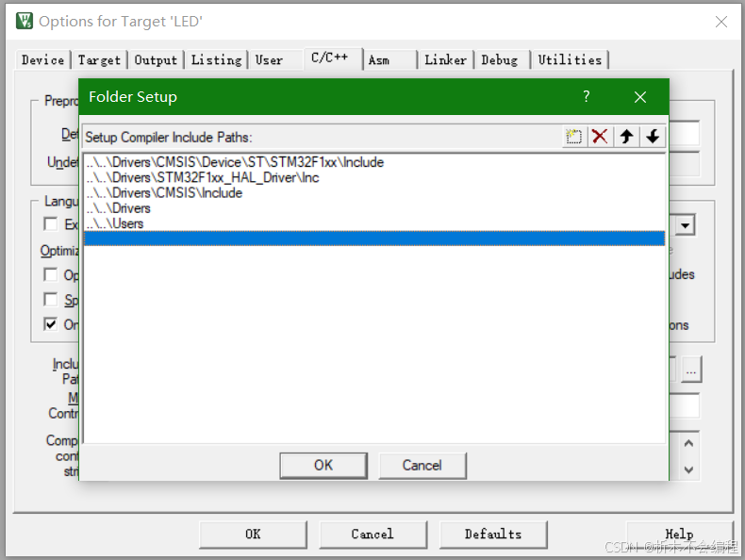The image size is (745, 560).
Task: Open the Listing tab
Action: click(x=216, y=59)
